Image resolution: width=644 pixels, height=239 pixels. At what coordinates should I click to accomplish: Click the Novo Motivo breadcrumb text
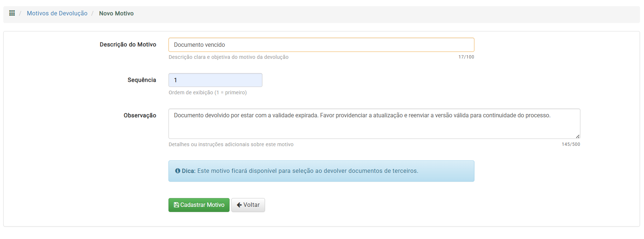click(116, 13)
